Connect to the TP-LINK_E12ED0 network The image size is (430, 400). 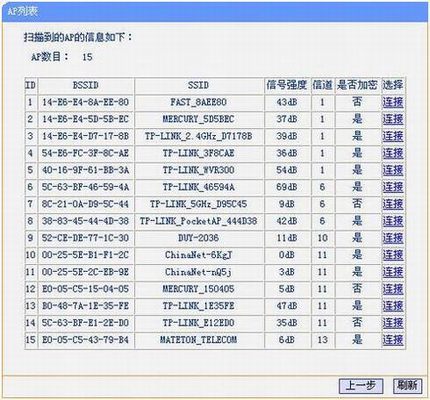pyautogui.click(x=393, y=323)
